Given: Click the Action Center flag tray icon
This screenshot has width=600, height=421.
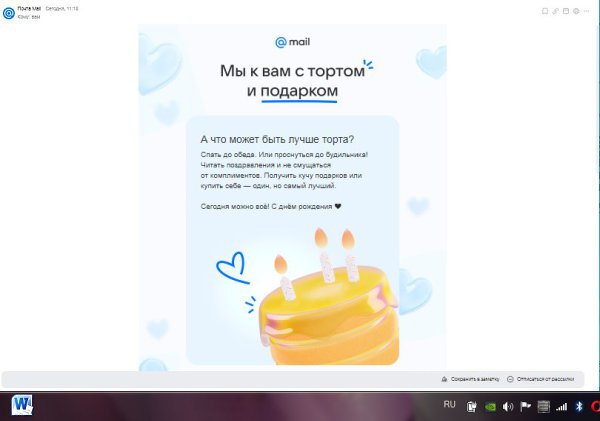Looking at the screenshot, I should click(525, 406).
